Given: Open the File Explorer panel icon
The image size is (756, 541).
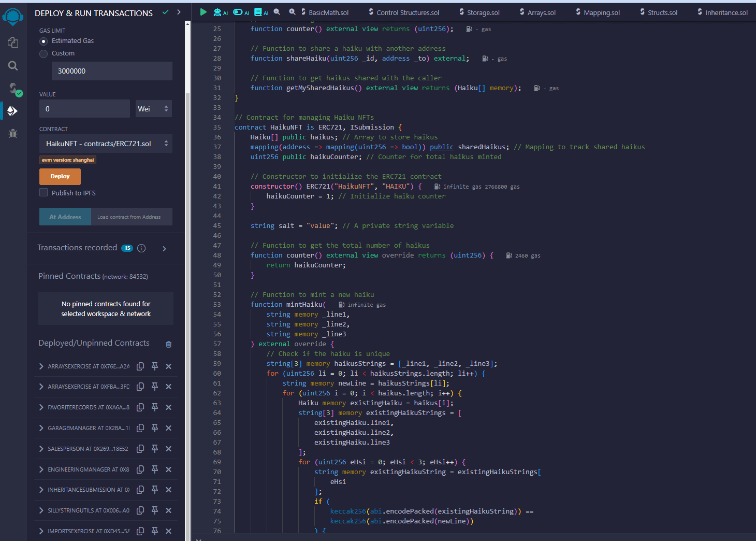Looking at the screenshot, I should tap(13, 42).
